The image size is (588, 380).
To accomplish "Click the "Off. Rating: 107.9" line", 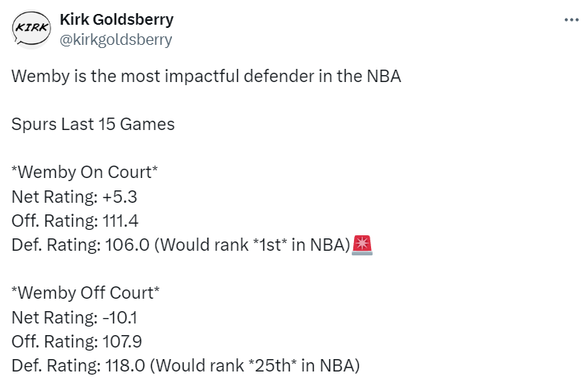I will click(77, 341).
